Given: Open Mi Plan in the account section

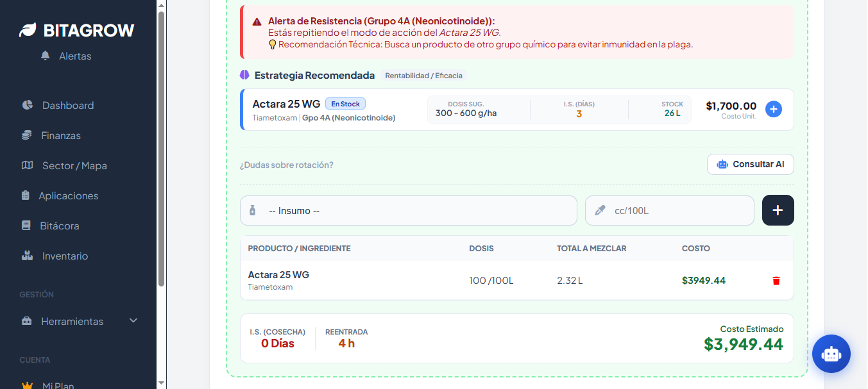Looking at the screenshot, I should (58, 385).
